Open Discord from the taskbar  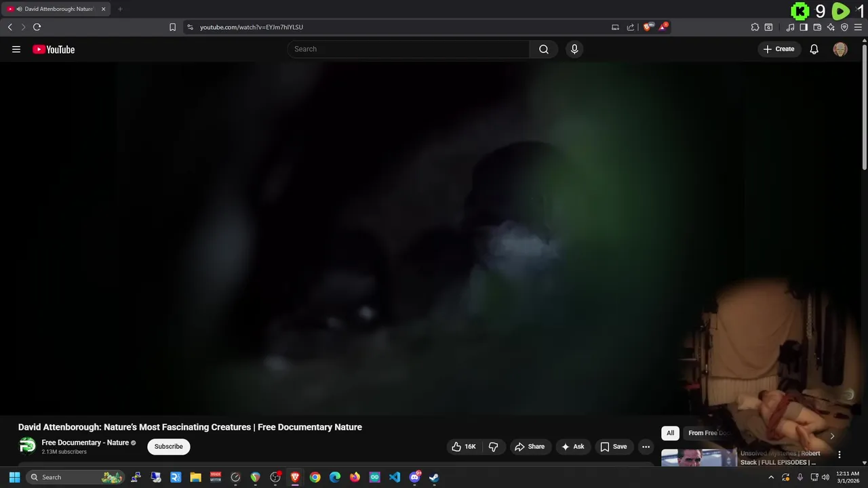(x=414, y=477)
